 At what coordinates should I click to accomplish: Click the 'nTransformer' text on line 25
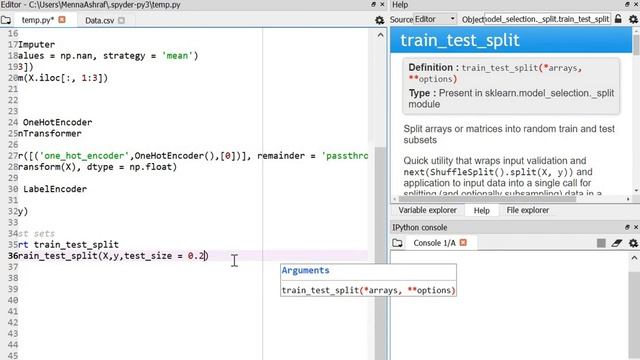[x=50, y=133]
